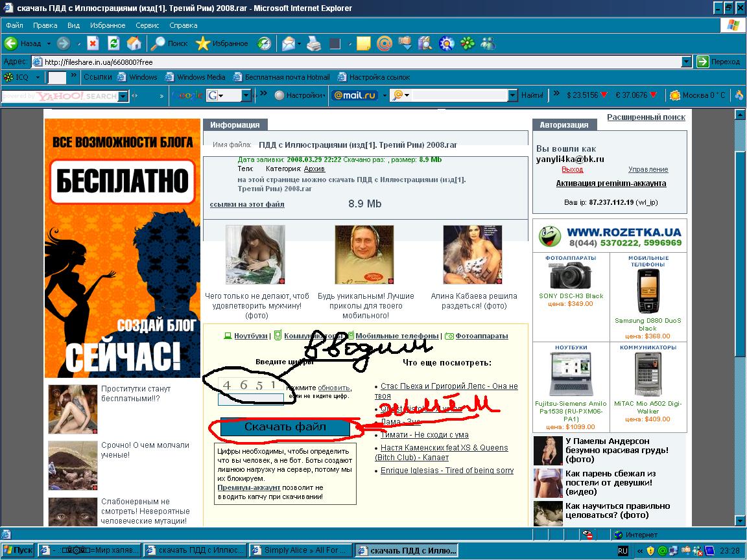The width and height of the screenshot is (747, 560).
Task: Open the ICQ toolbar dropdown arrow
Action: [38, 76]
